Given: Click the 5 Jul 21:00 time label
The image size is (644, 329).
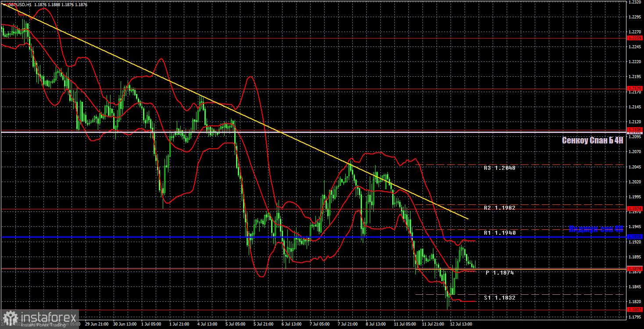Looking at the screenshot, I should 263,324.
